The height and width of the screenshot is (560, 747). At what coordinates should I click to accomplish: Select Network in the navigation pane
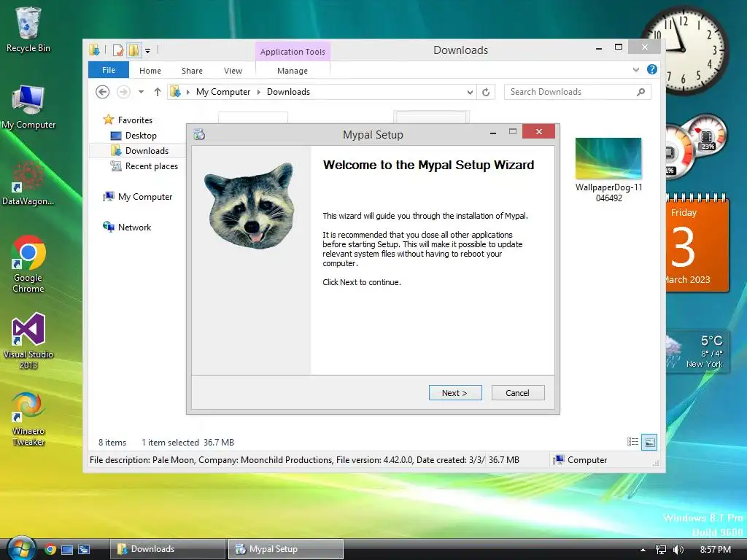pyautogui.click(x=127, y=227)
